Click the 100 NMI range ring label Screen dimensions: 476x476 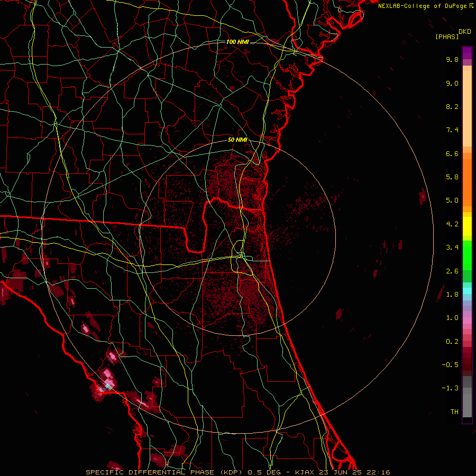click(x=237, y=42)
